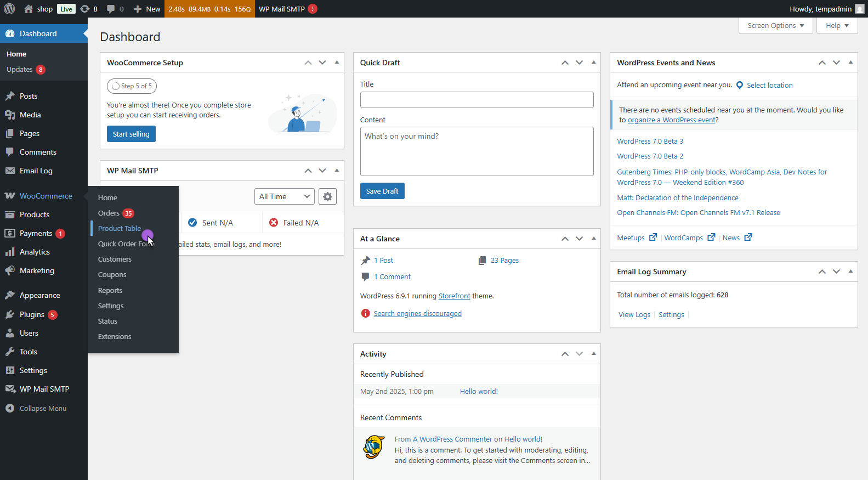Click the Quick Draft Title field
This screenshot has height=480, width=868.
coord(476,100)
